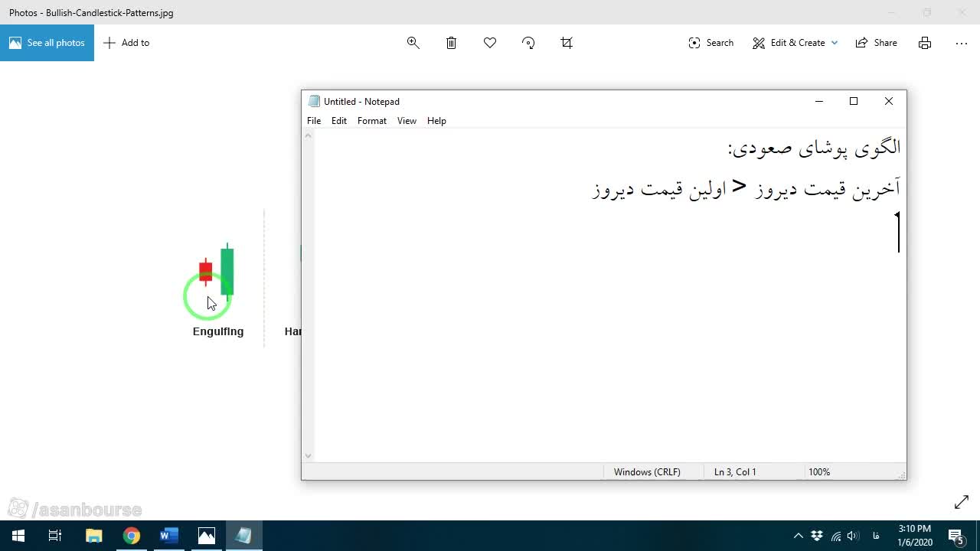
Task: Open the crop tool icon
Action: pyautogui.click(x=567, y=43)
